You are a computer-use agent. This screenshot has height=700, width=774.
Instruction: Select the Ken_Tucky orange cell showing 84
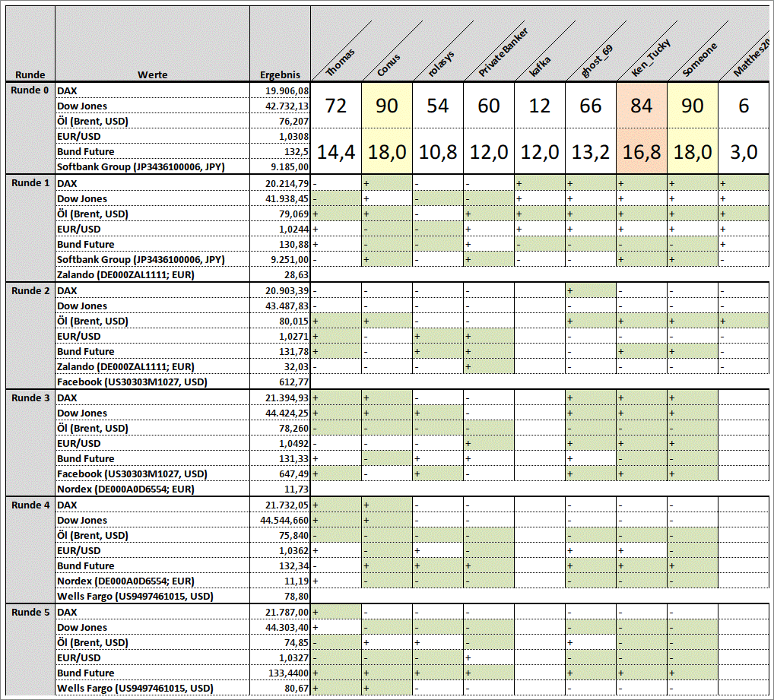tap(641, 106)
